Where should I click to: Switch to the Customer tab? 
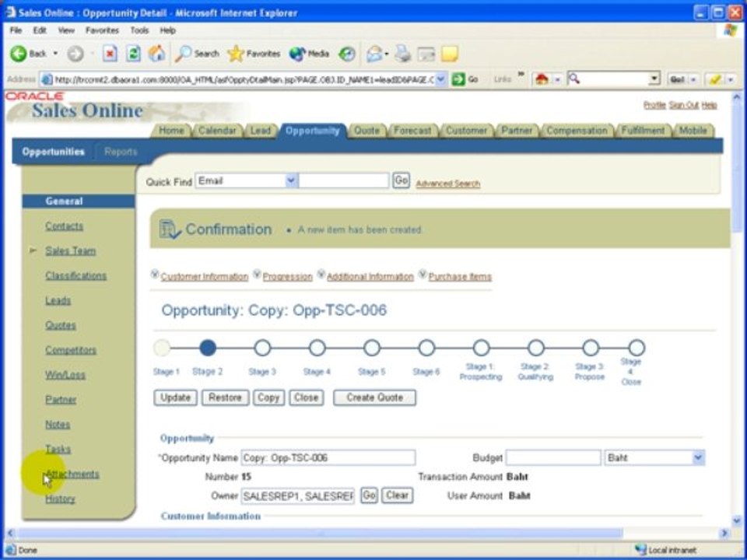pos(466,131)
